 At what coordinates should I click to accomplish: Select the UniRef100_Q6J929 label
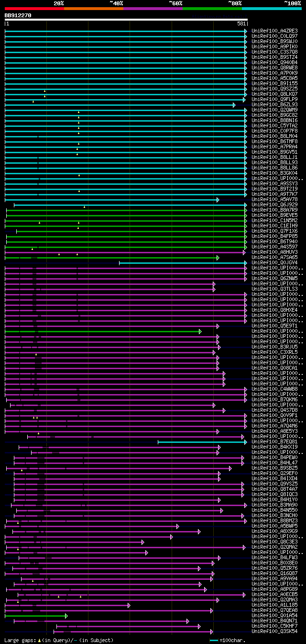point(274,204)
